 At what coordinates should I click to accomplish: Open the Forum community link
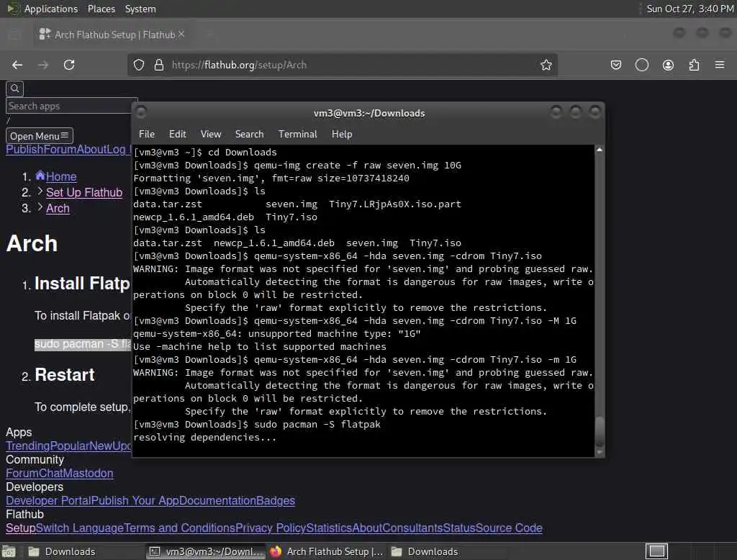click(x=21, y=473)
